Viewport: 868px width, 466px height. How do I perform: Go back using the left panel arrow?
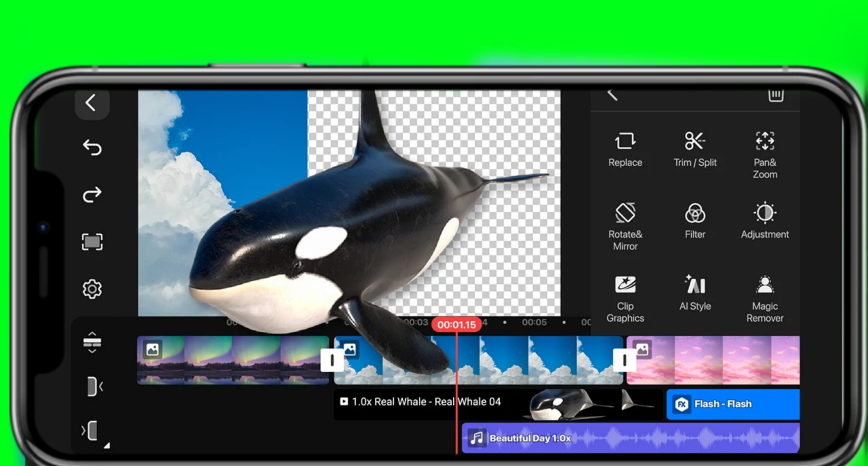(x=91, y=103)
